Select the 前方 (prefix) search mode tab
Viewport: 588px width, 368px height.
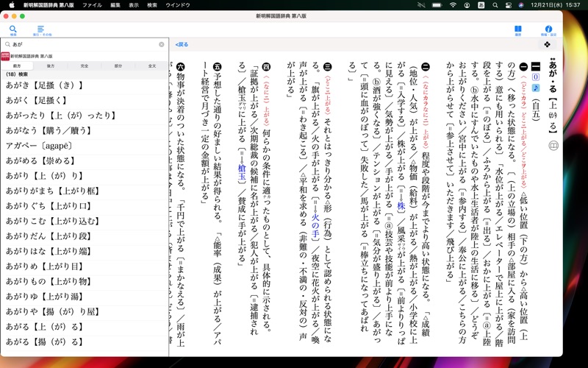coord(17,66)
